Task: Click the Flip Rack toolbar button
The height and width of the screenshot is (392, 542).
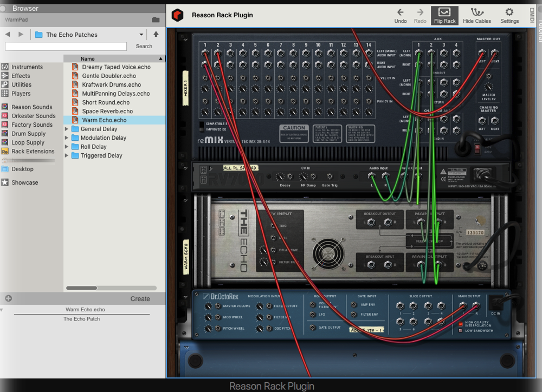Action: (444, 15)
